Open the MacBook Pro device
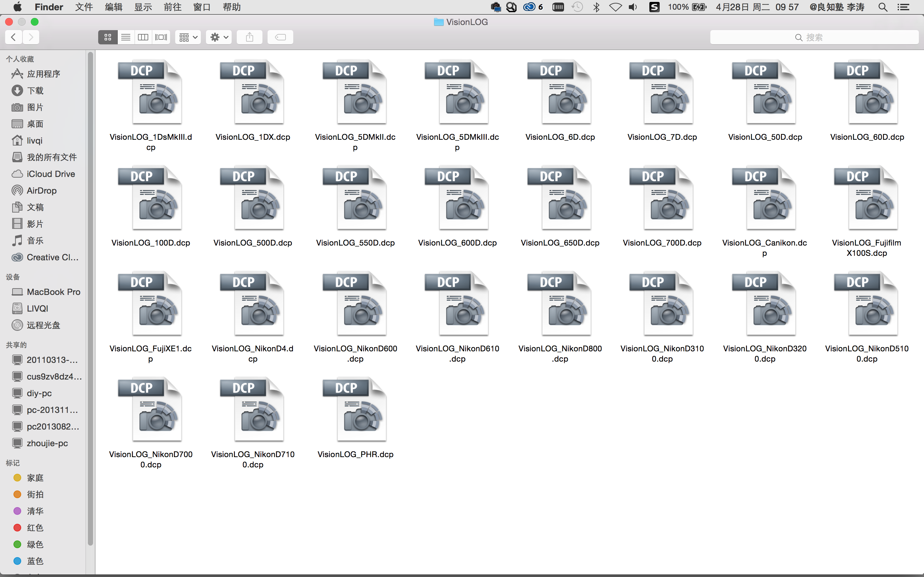 click(53, 292)
